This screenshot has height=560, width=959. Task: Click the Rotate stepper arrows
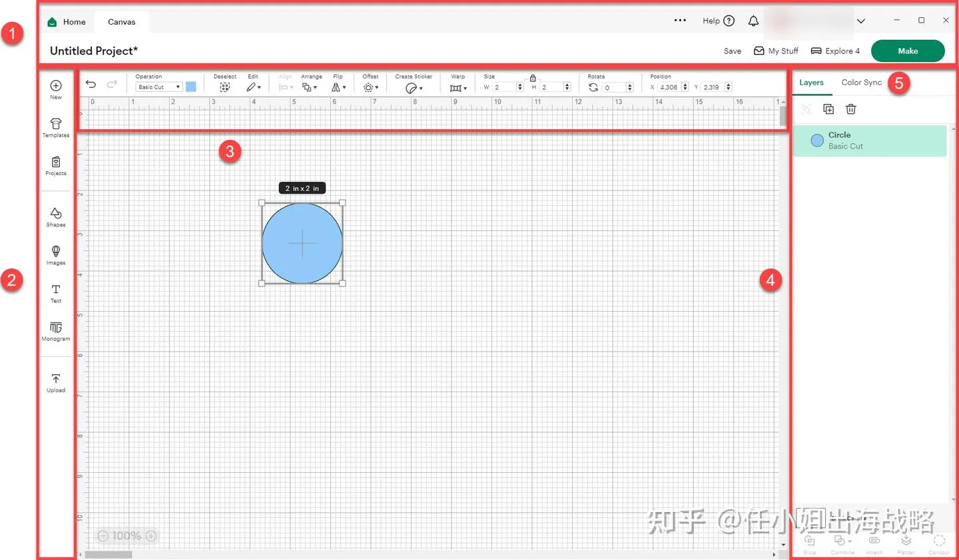point(630,87)
